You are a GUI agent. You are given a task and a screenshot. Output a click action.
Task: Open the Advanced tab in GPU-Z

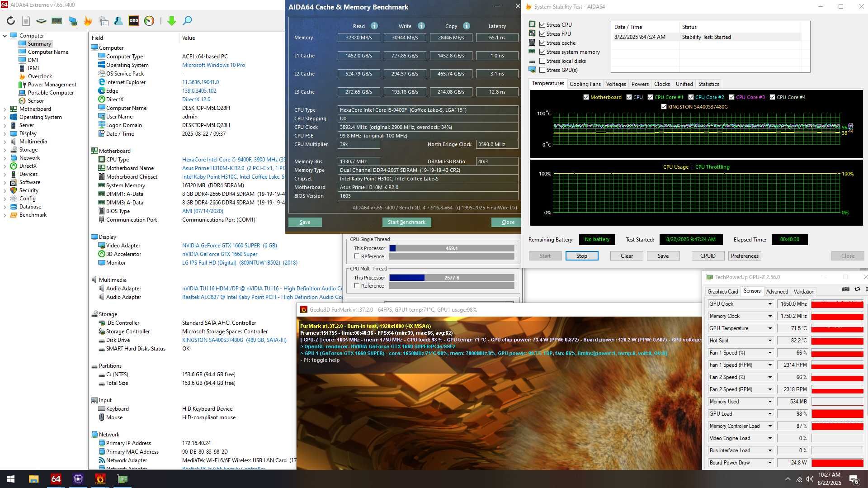(777, 292)
